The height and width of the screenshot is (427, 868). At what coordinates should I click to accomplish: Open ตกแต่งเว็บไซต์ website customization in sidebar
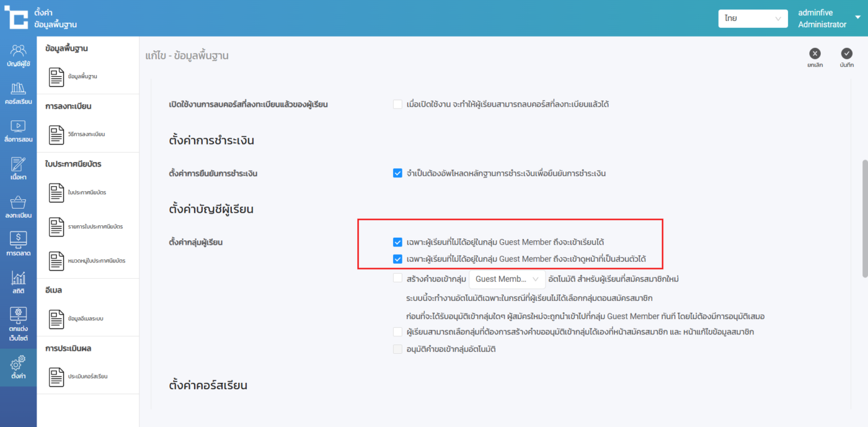(19, 323)
